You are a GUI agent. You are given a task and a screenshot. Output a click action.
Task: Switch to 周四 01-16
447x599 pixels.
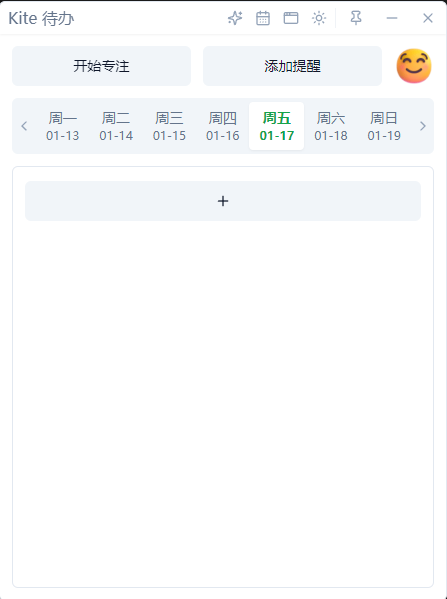coord(223,126)
